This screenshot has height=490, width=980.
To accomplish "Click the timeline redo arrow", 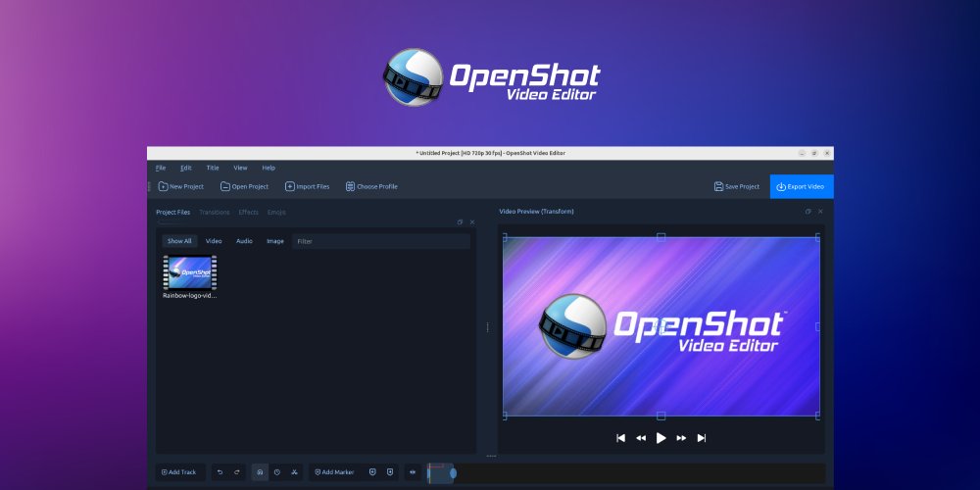I will (x=237, y=472).
